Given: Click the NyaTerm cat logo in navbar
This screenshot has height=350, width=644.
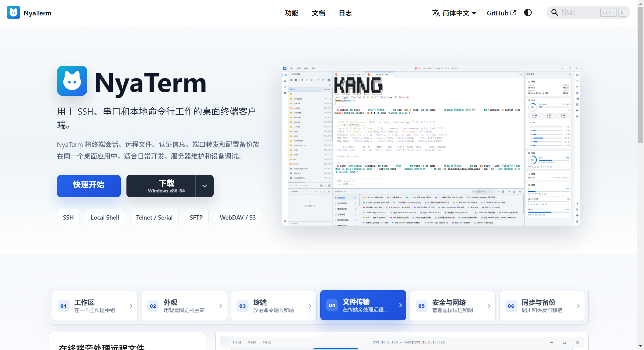Looking at the screenshot, I should [13, 13].
